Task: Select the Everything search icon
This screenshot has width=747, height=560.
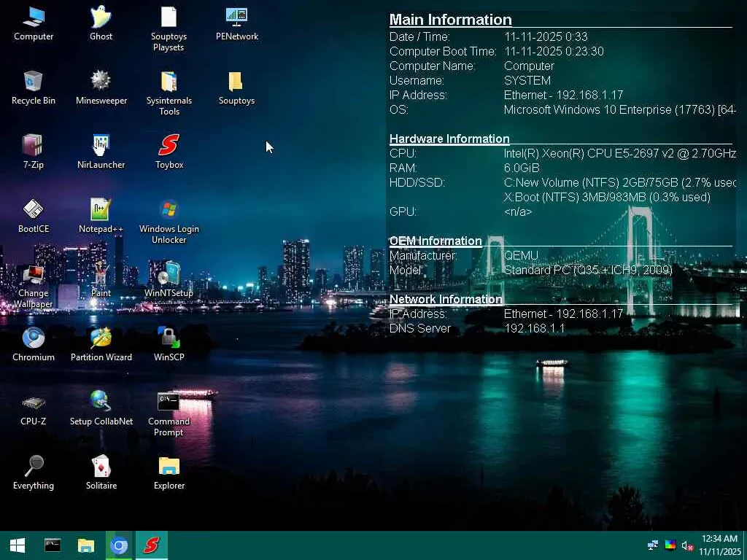Action: (33, 467)
